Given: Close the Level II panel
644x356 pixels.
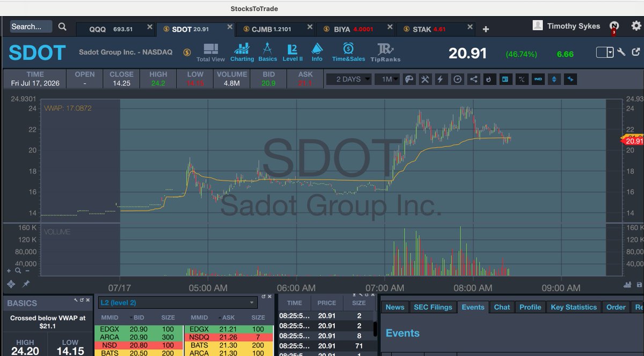Looking at the screenshot, I should 270,296.
